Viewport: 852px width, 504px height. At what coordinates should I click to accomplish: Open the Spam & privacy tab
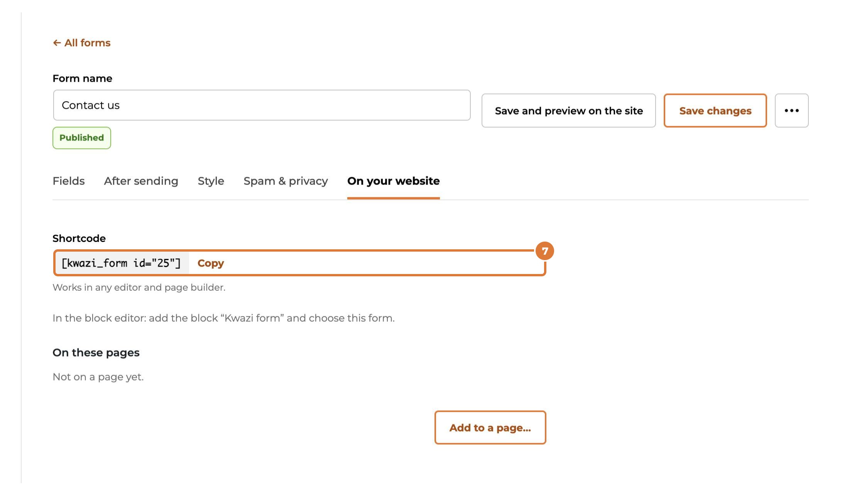[x=286, y=181]
